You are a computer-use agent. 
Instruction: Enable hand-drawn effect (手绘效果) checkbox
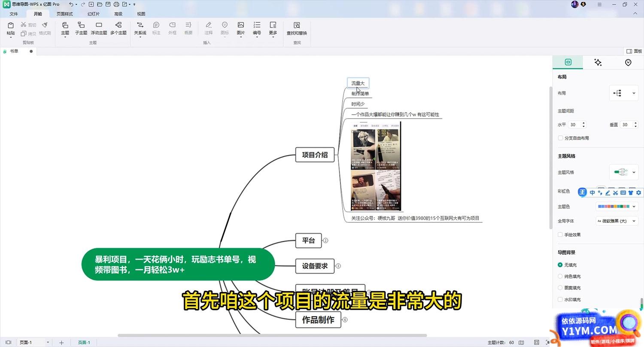[x=560, y=234]
